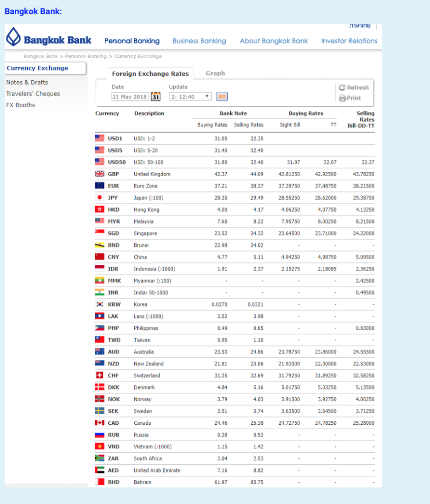
Task: Click the Currency column header
Action: click(x=107, y=114)
